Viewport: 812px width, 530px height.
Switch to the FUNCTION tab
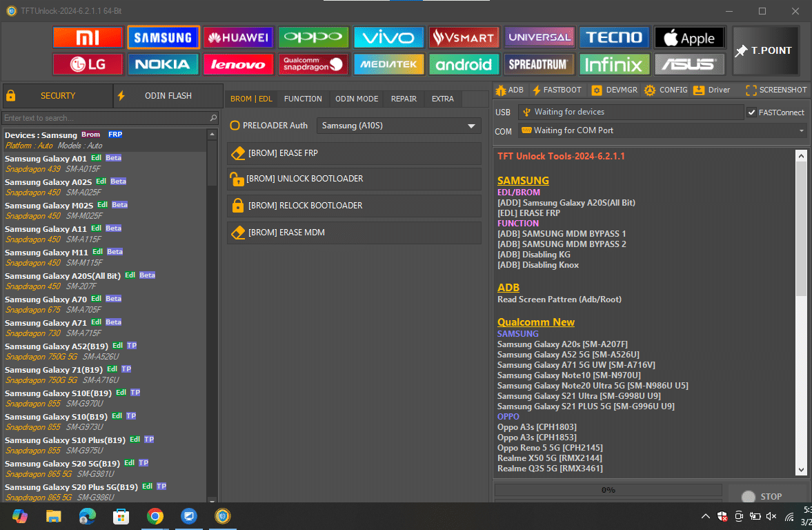click(x=303, y=99)
